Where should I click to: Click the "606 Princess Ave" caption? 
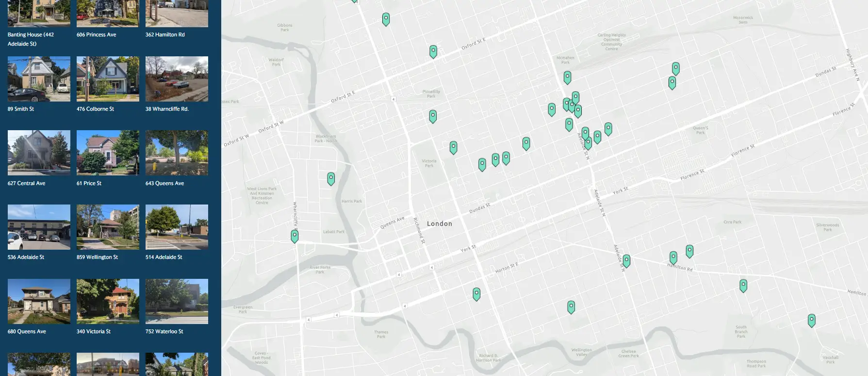(96, 34)
